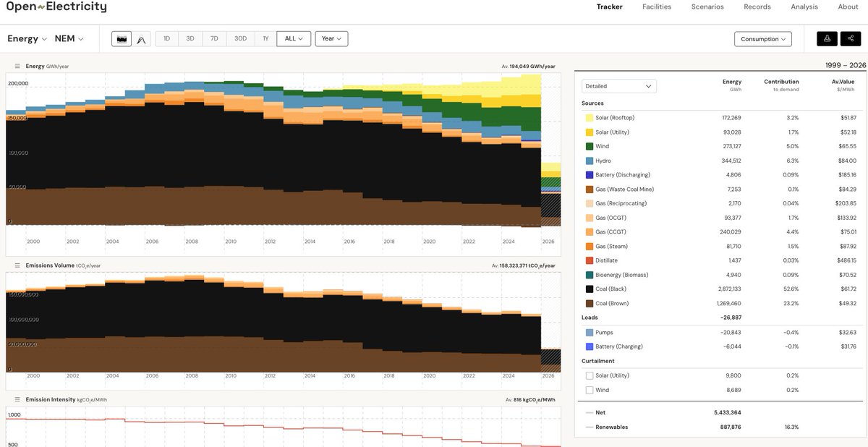Click the Av. 816 kgCO₂e/MWh label
This screenshot has height=447, width=868.
(x=530, y=399)
